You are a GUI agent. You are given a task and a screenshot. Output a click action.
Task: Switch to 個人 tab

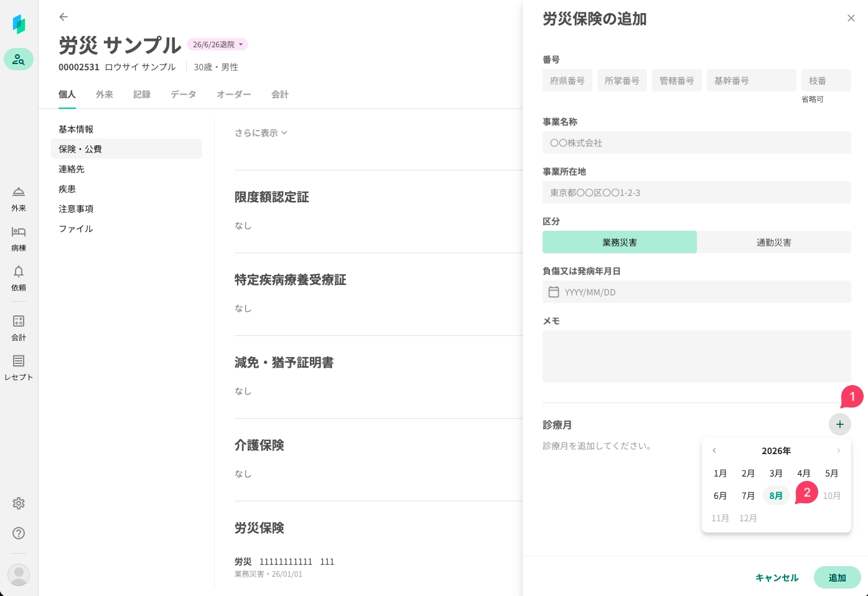coord(67,94)
